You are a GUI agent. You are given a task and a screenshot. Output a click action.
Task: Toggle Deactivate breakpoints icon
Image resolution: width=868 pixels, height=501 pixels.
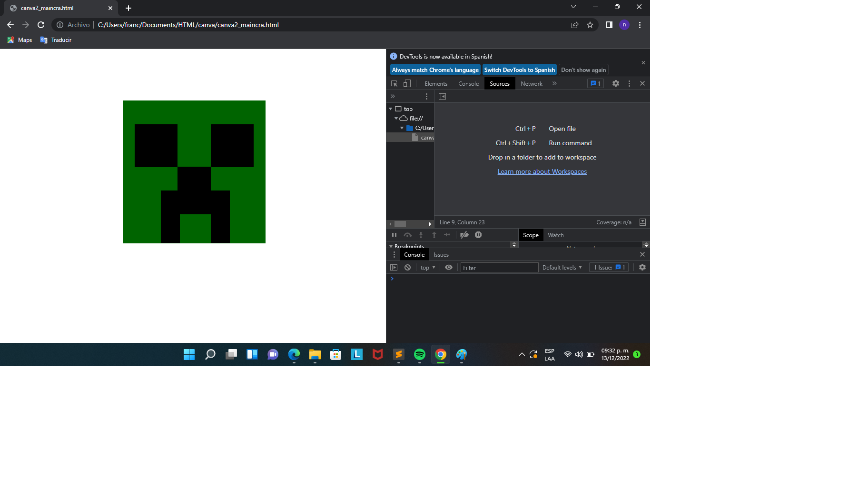[464, 235]
